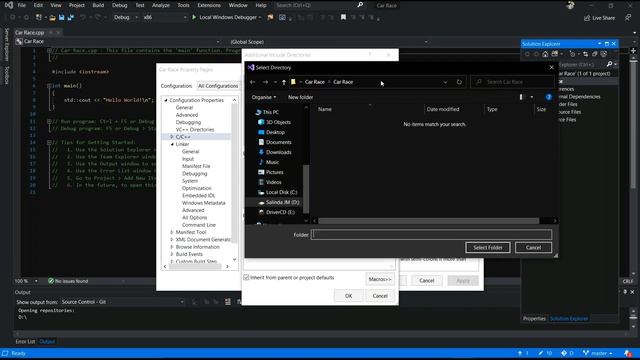Click the Solution Explorer search magnifier icon
This screenshot has width=640, height=360.
(x=609, y=64)
